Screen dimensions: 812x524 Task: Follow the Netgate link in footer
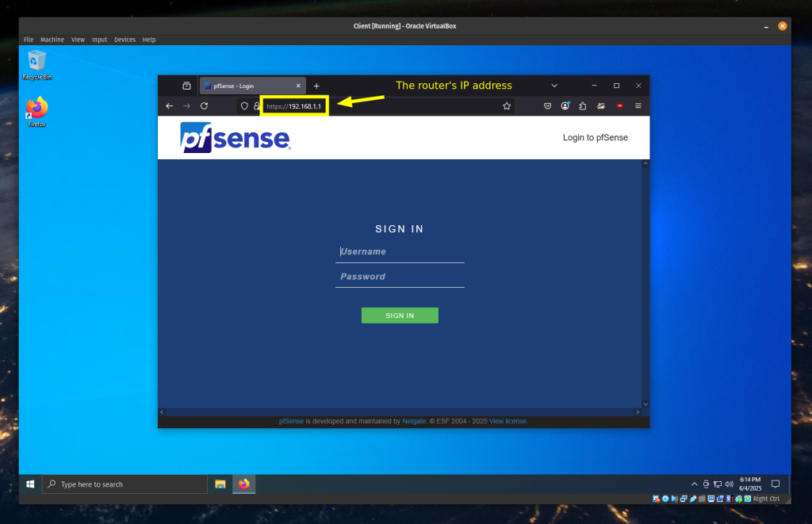[x=414, y=421]
